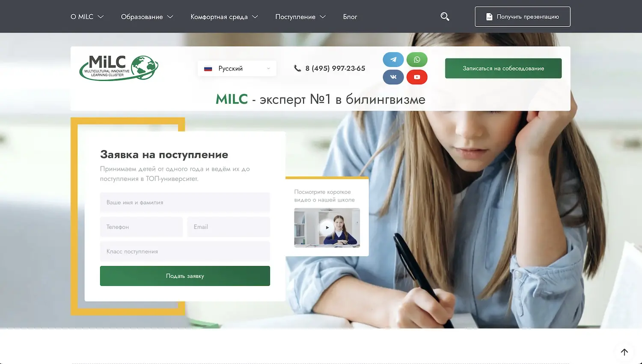Focus the Ваше имя и фамилия field
The height and width of the screenshot is (364, 642).
point(185,202)
